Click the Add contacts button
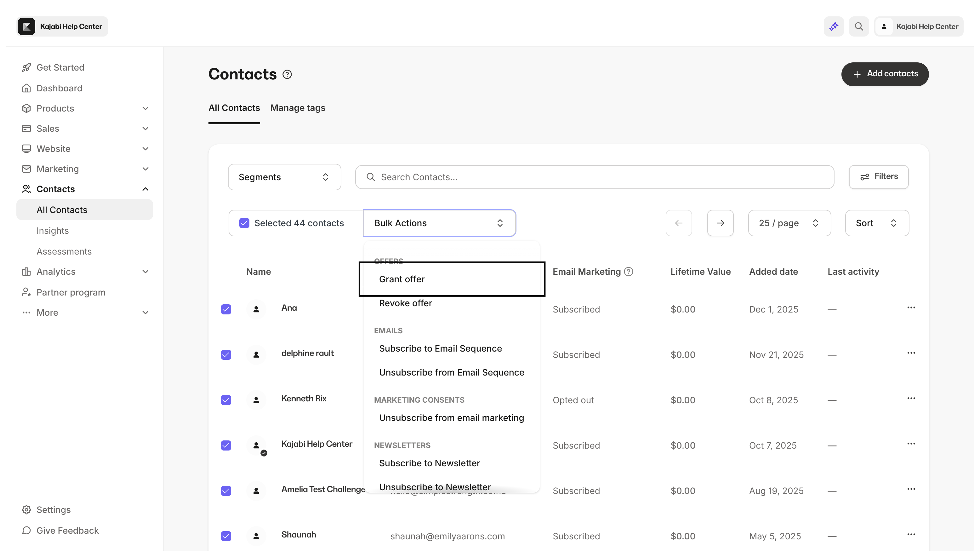The height and width of the screenshot is (557, 980). pyautogui.click(x=885, y=74)
